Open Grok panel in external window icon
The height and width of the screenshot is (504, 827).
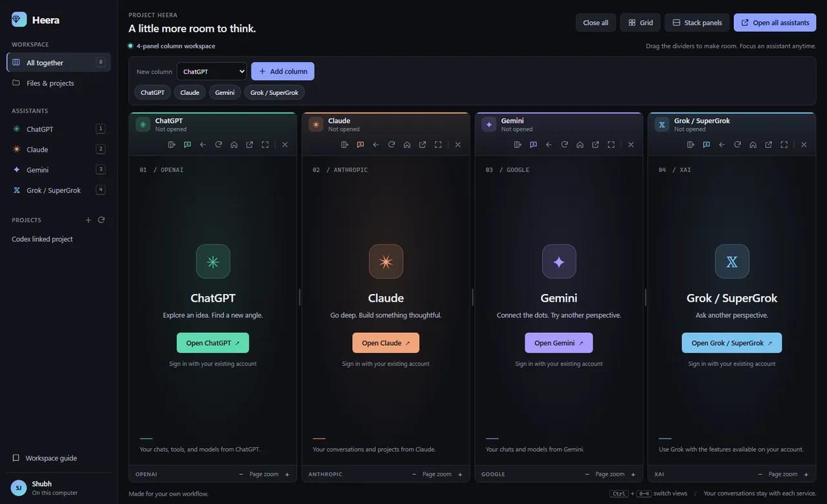pos(769,145)
